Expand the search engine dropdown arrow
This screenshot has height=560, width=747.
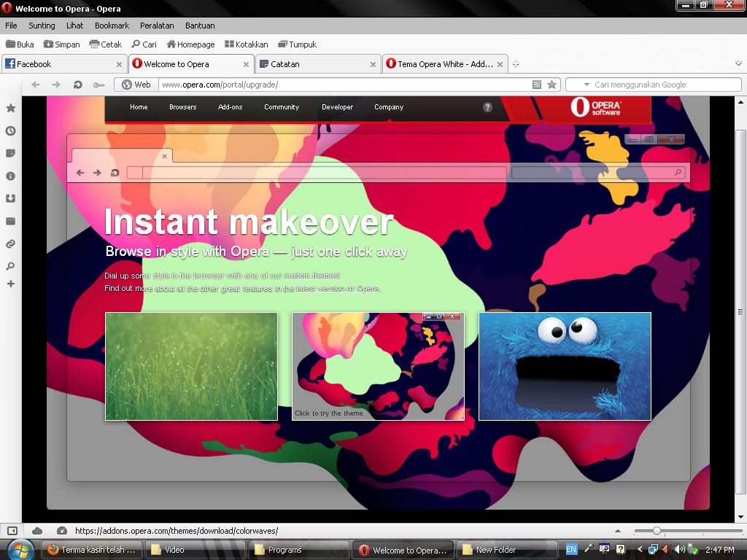point(587,85)
